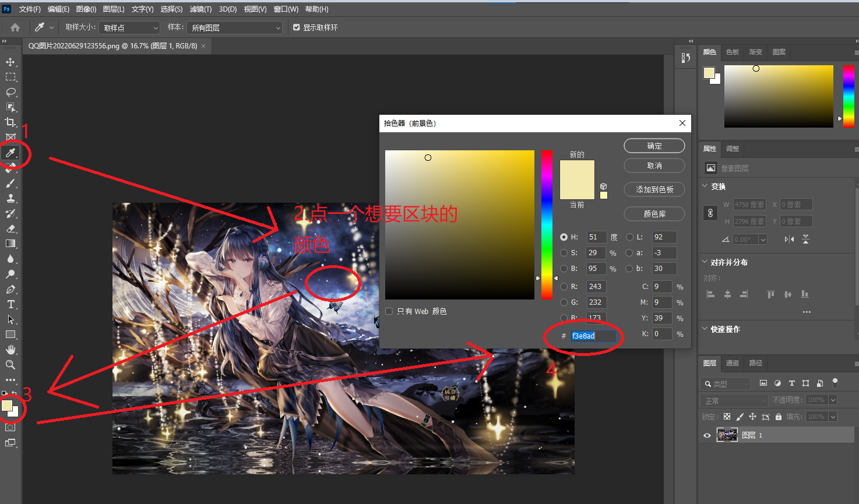Open the 取样大小 dropdown showing 取样点

129,28
